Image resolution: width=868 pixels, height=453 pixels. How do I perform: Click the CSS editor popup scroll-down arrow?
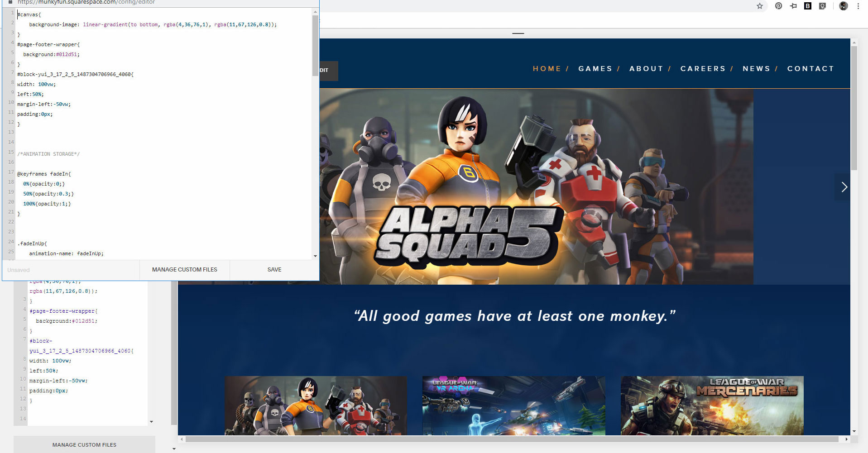click(315, 256)
